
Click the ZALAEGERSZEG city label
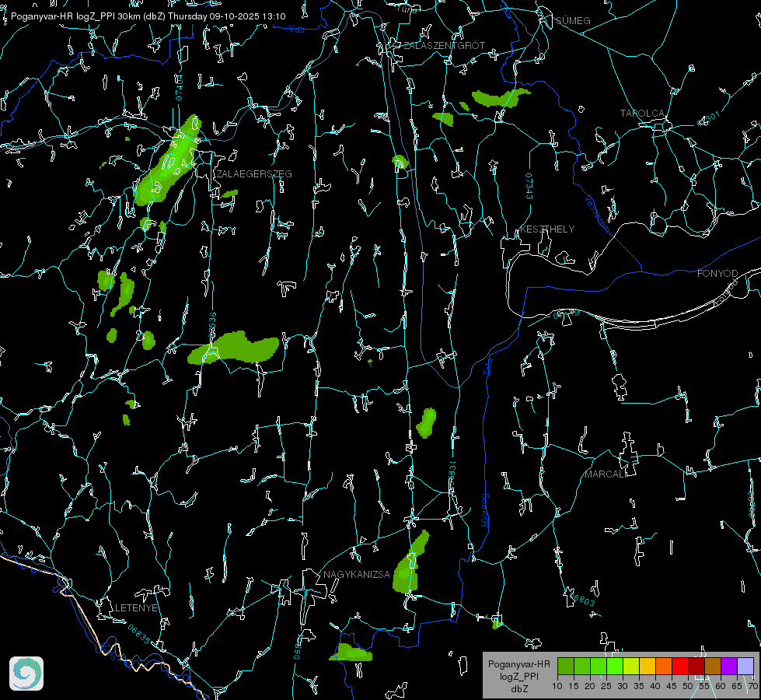(254, 174)
